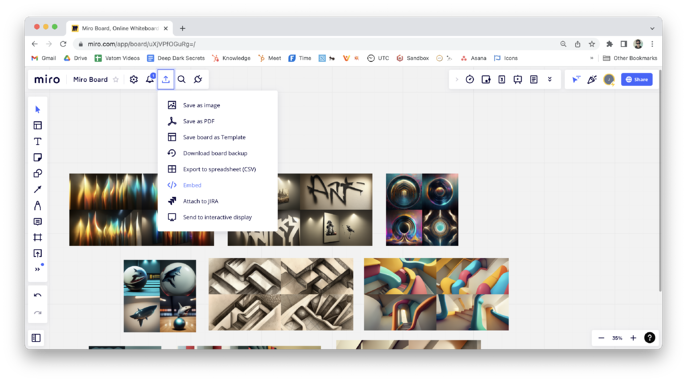Select the colorful slides image
Viewport: 687px width, 382px height.
(436, 294)
